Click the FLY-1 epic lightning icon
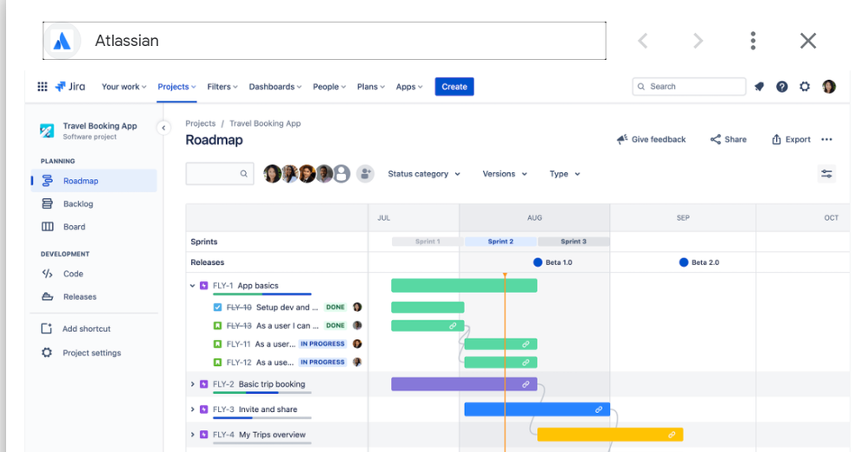The width and height of the screenshot is (868, 452). click(203, 286)
